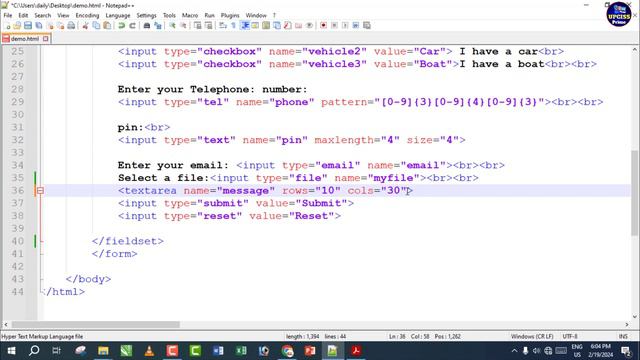Close the demo.html tab with its X
This screenshot has width=640, height=360.
(x=45, y=39)
